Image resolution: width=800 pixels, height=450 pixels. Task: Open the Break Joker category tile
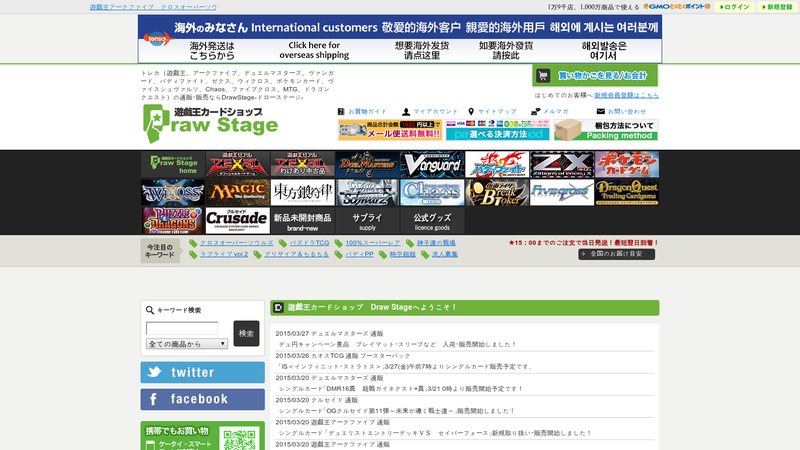[497, 192]
